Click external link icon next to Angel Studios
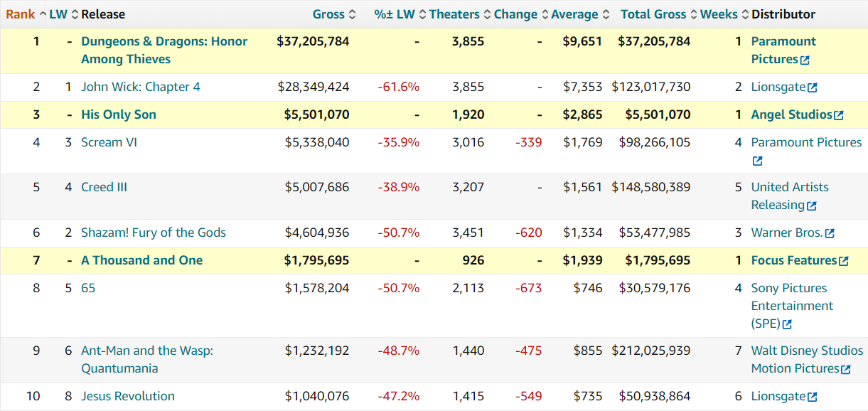 coord(839,116)
